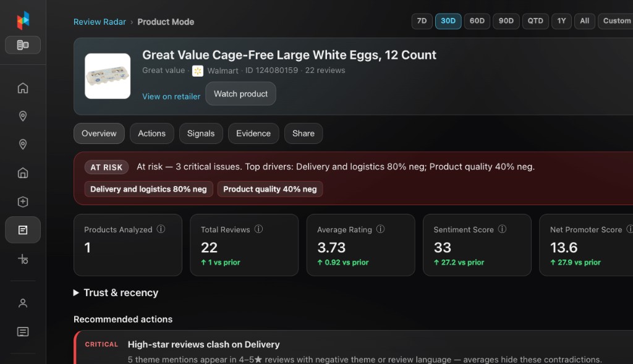Open the first Home icon in sidebar
633x364 pixels.
pos(23,88)
